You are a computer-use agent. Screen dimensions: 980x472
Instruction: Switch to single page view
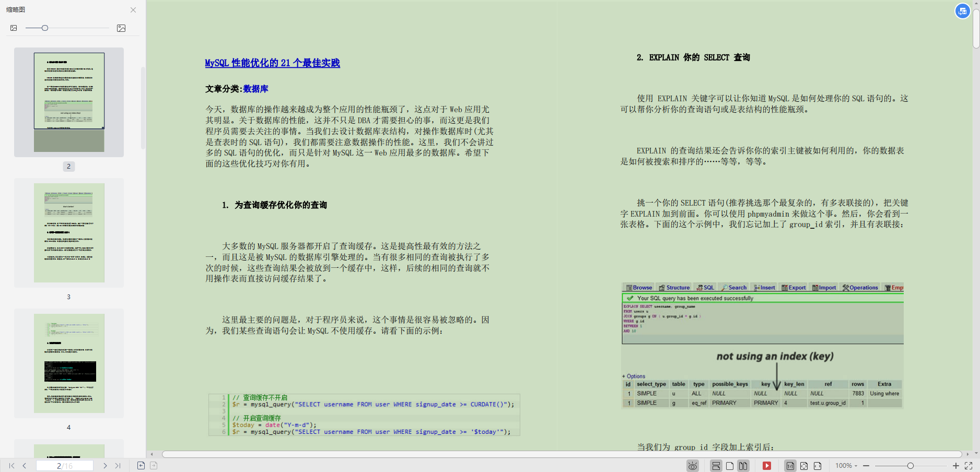point(730,466)
